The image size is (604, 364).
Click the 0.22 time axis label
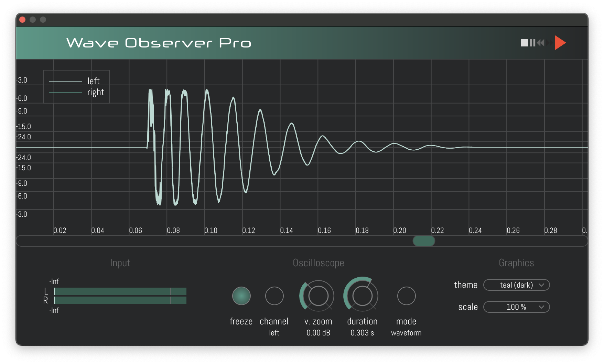438,231
